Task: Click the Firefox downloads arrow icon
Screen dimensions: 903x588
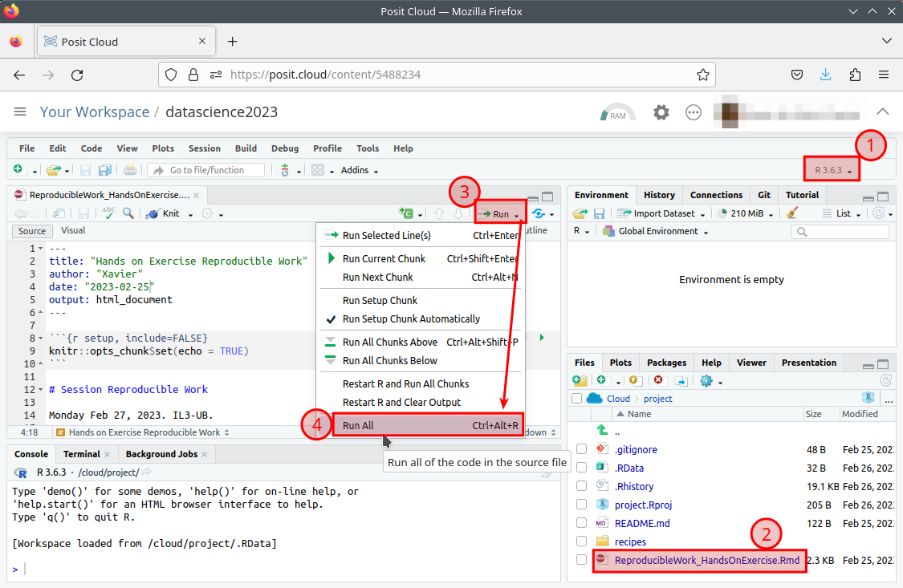Action: click(825, 75)
